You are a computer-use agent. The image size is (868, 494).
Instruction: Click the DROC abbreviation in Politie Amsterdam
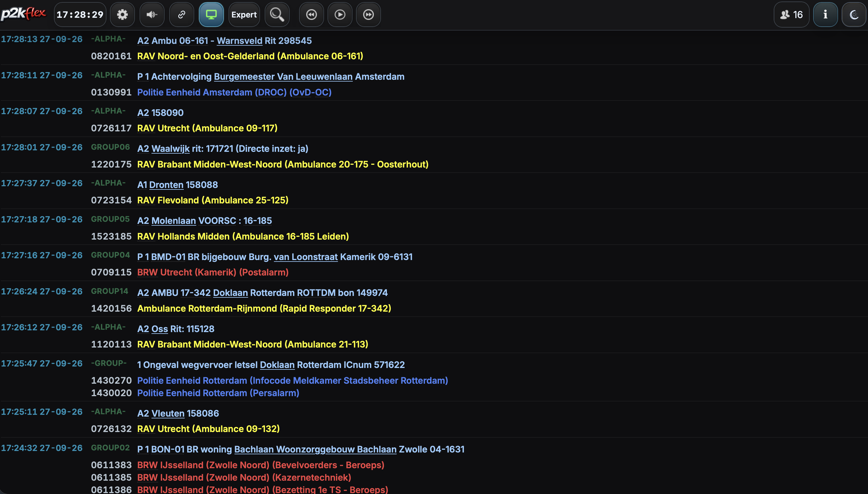271,92
